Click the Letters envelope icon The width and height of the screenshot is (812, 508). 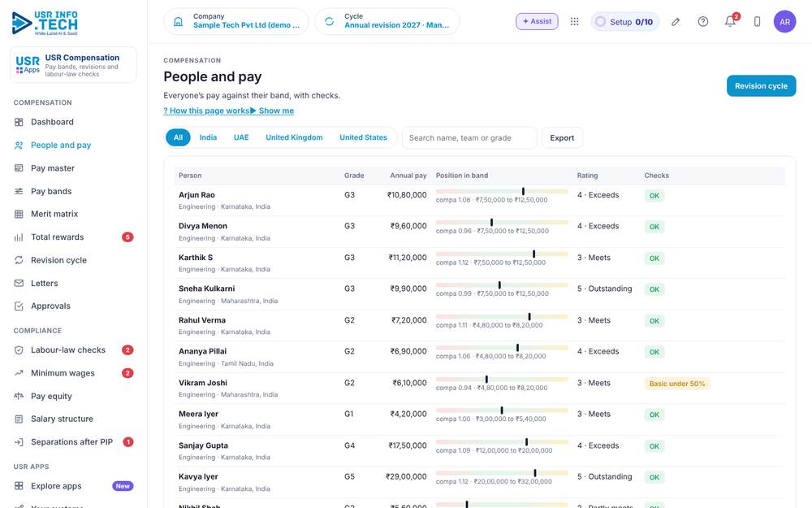pos(19,283)
